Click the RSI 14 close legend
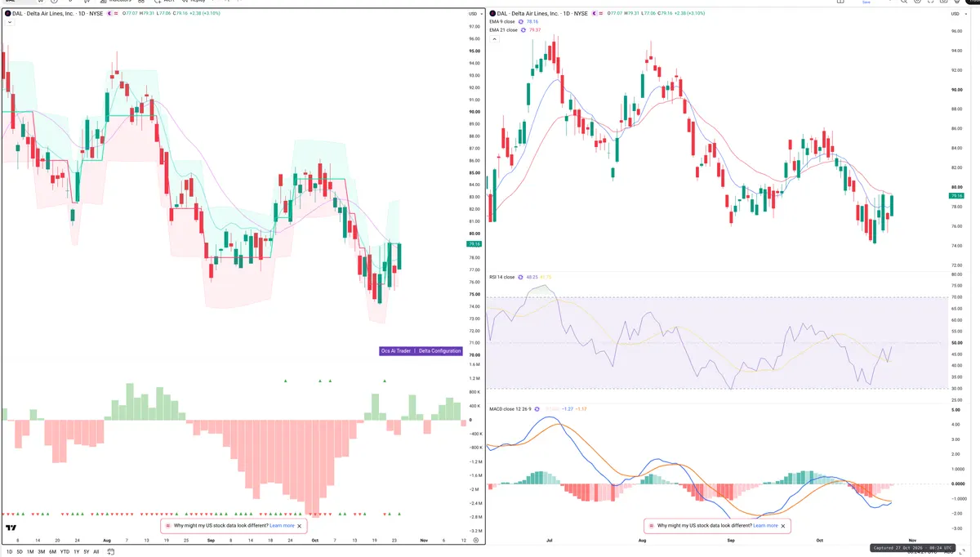Viewport: 980px width, 557px height. [x=502, y=277]
